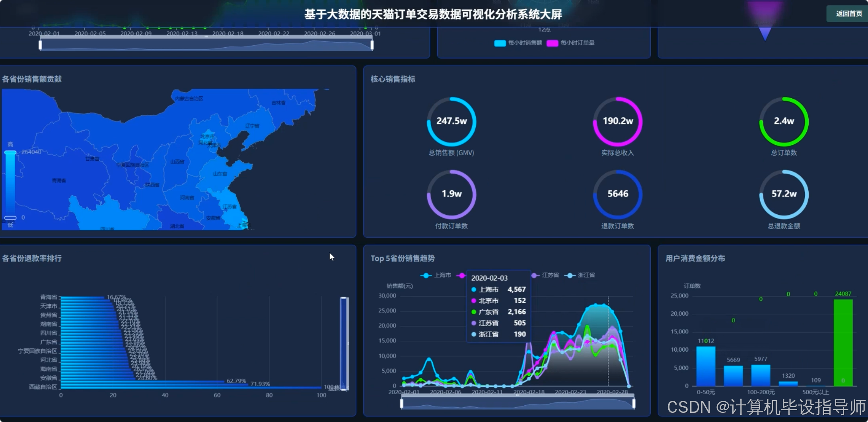
Task: Click the 总退款金额 light blue ring gauge
Action: (x=784, y=194)
